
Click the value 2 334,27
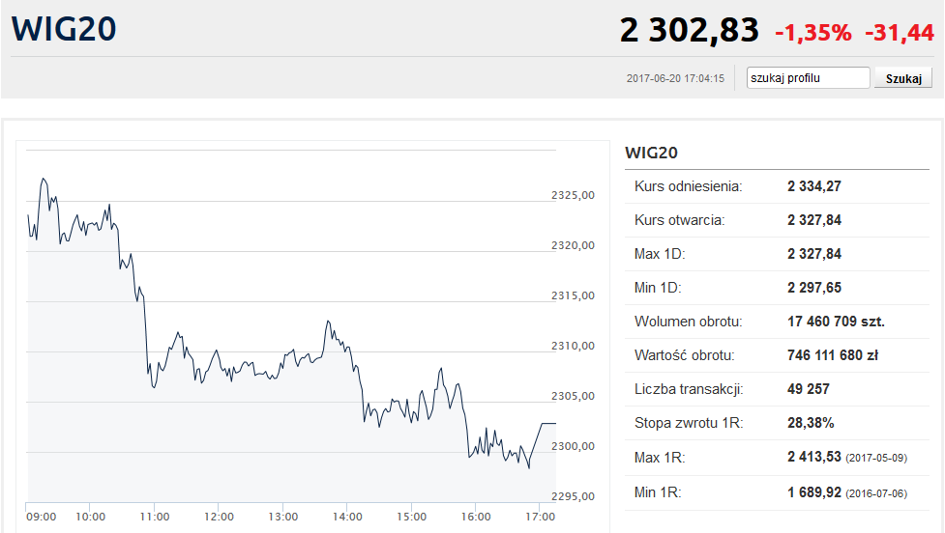pyautogui.click(x=814, y=186)
